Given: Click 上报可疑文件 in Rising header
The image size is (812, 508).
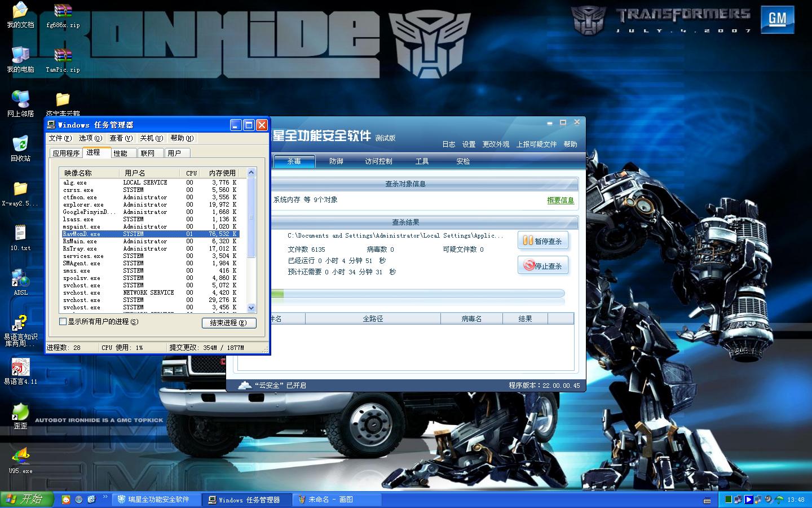Looking at the screenshot, I should (x=537, y=144).
